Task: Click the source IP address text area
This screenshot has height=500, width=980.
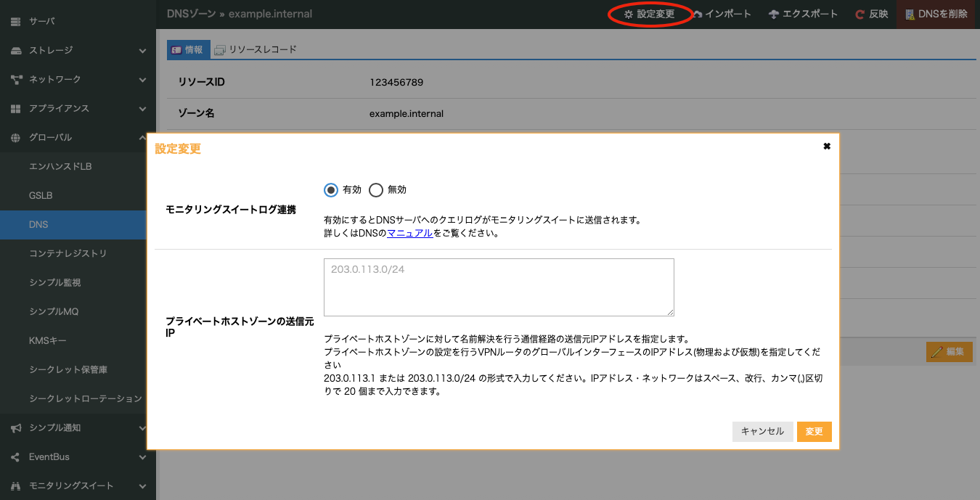Action: [499, 287]
